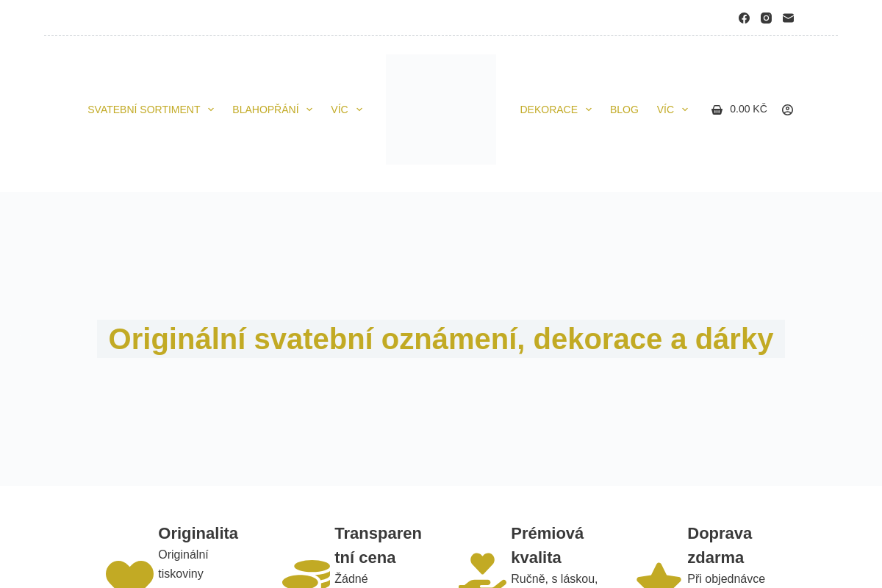Click the text Žádné under Transparentní cena
This screenshot has width=882, height=588.
coord(351,579)
